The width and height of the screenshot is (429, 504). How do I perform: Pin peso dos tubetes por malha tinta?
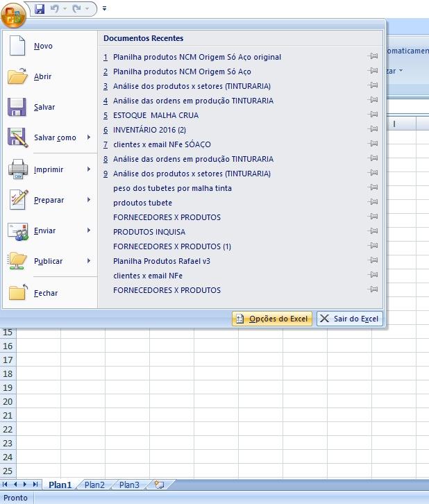point(373,187)
